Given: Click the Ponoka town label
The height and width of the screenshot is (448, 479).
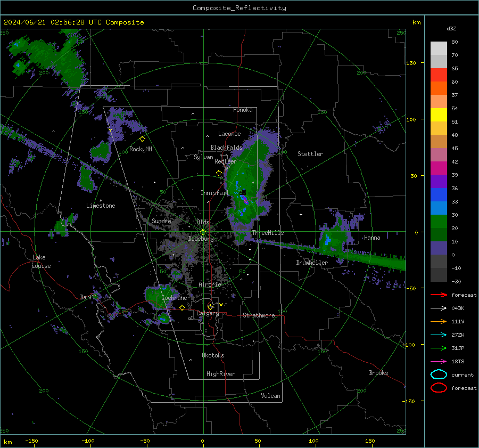Looking at the screenshot, I should (x=243, y=110).
